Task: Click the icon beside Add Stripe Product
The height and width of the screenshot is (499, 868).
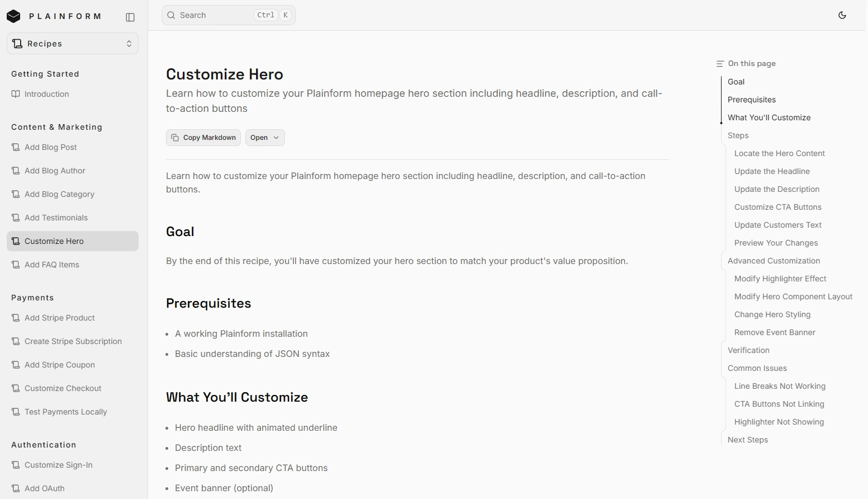Action: point(16,318)
